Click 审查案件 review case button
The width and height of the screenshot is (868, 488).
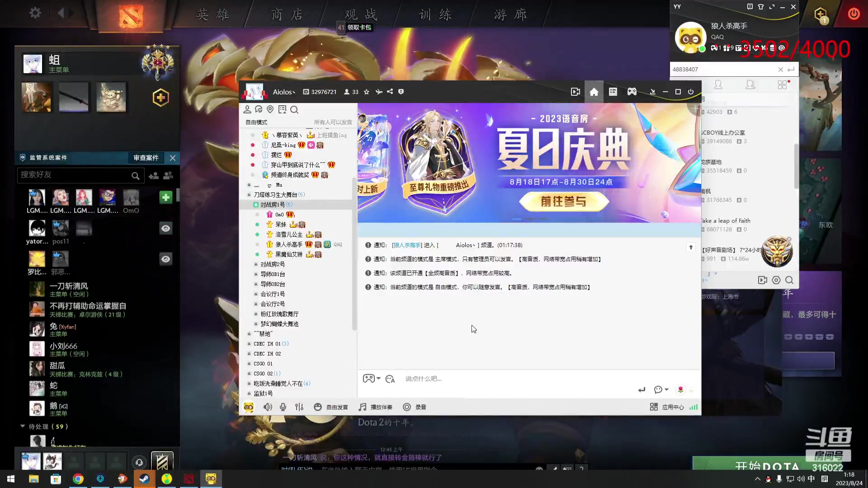(146, 158)
